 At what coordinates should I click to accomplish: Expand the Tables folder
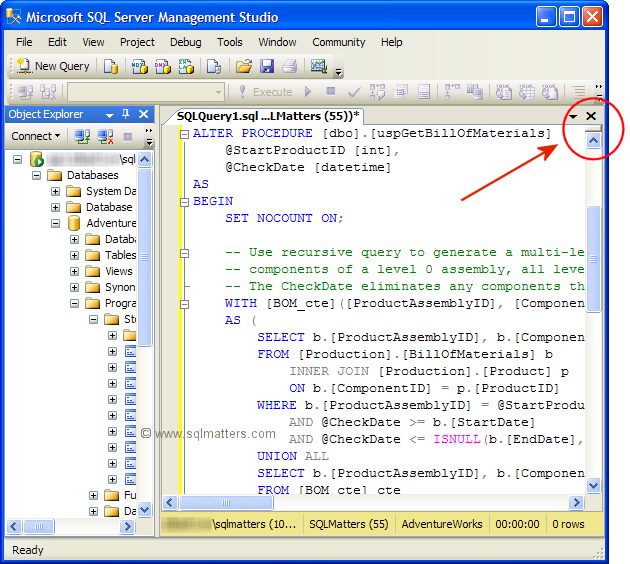pos(74,255)
